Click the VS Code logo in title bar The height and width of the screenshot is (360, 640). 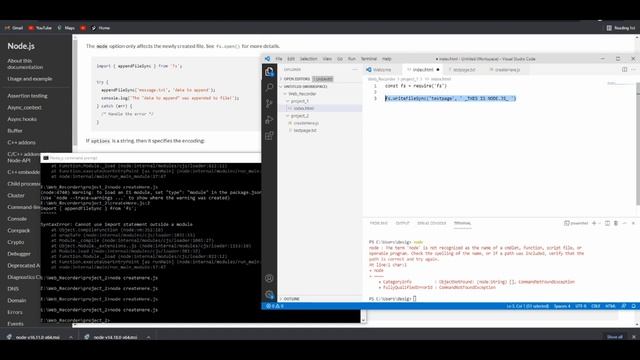267,59
